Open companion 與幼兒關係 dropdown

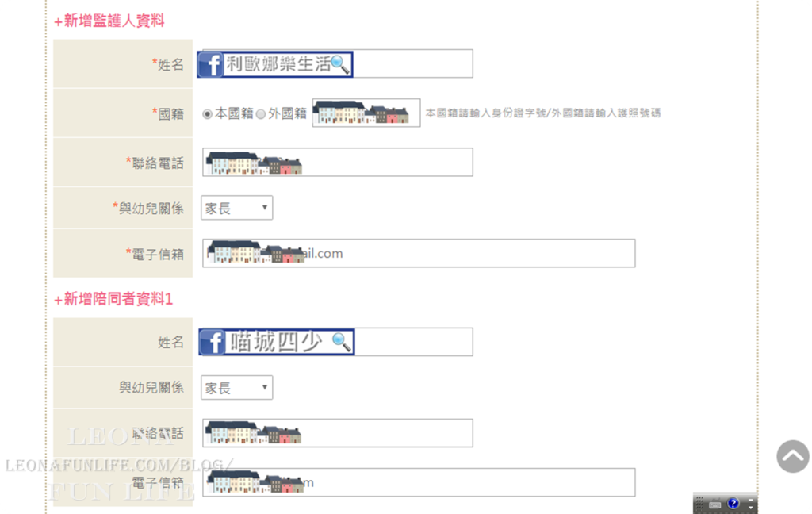click(236, 388)
